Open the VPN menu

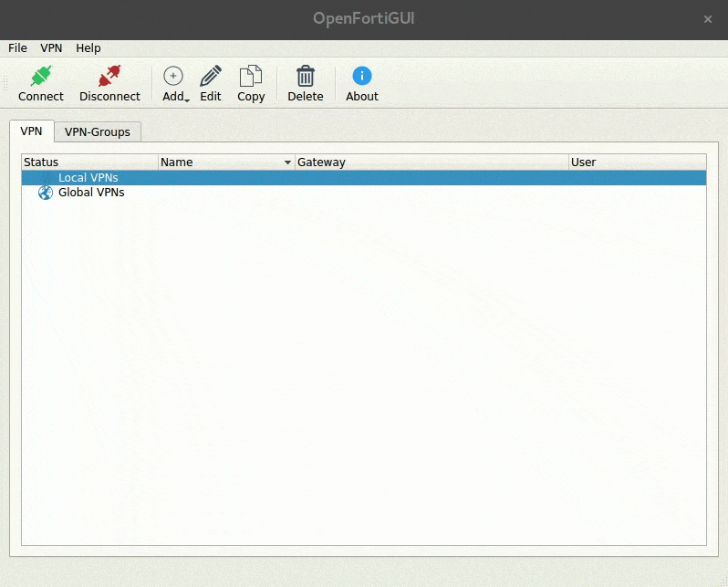[x=51, y=48]
